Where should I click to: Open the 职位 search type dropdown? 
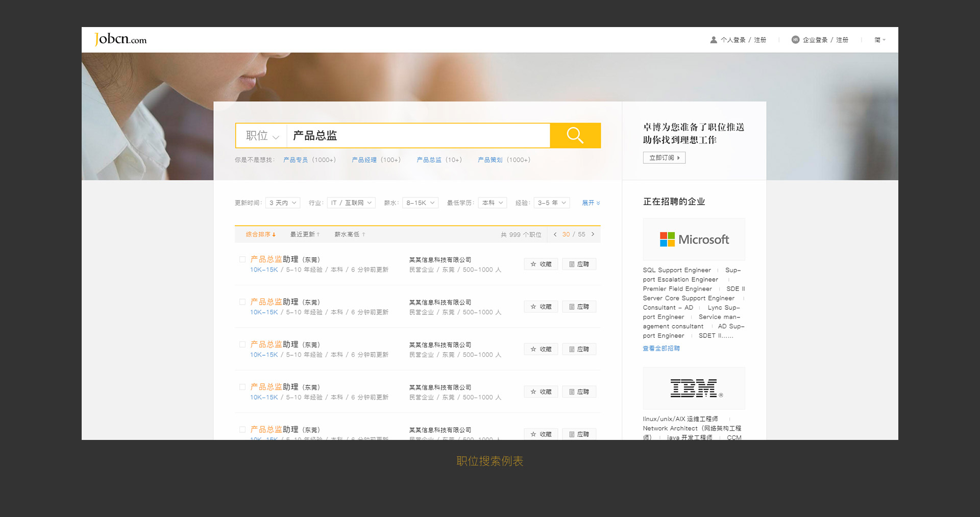pyautogui.click(x=262, y=136)
